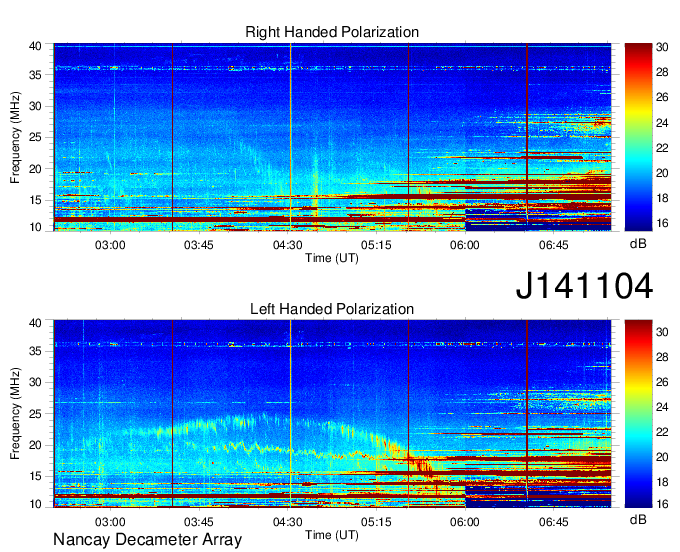Click the 25 MHz label on bottom plot
The height and width of the screenshot is (552, 680).
35,414
